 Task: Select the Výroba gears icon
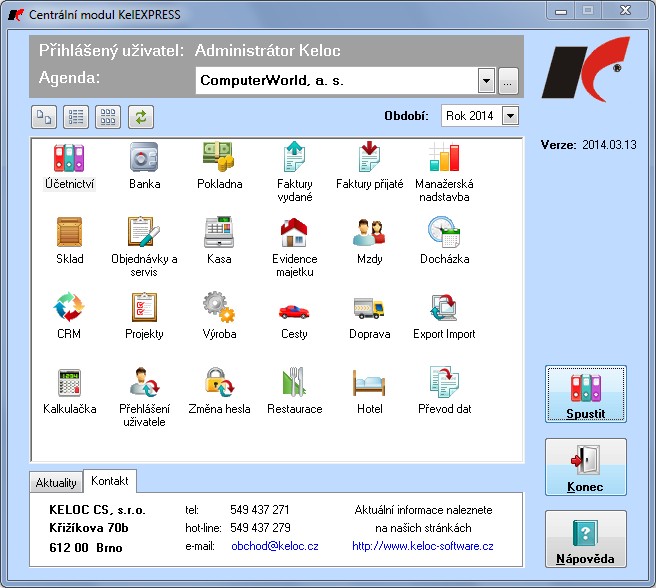click(x=219, y=307)
